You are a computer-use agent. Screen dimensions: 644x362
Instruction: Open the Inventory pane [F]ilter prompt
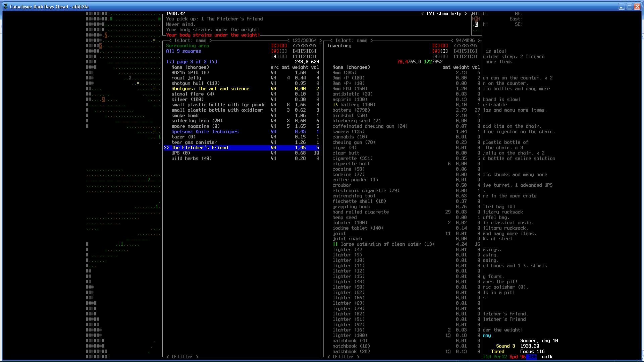coord(343,357)
